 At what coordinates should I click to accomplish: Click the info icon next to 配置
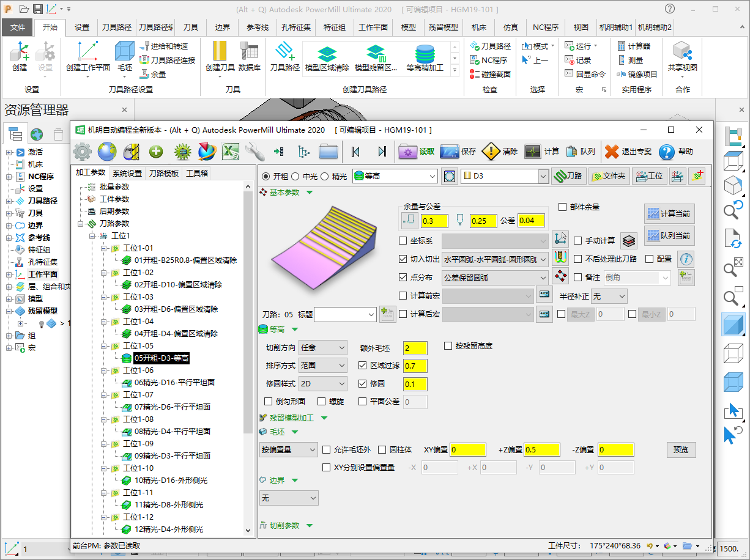(x=686, y=259)
